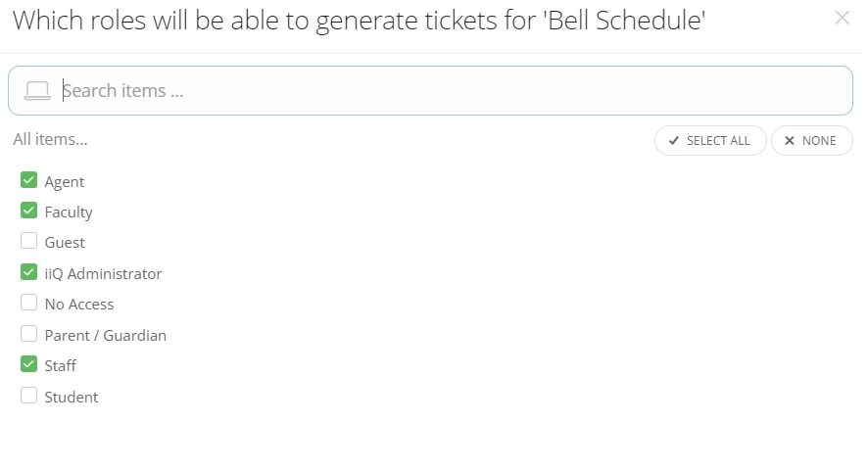Click the Agent role label
This screenshot has width=868, height=471.
65,182
